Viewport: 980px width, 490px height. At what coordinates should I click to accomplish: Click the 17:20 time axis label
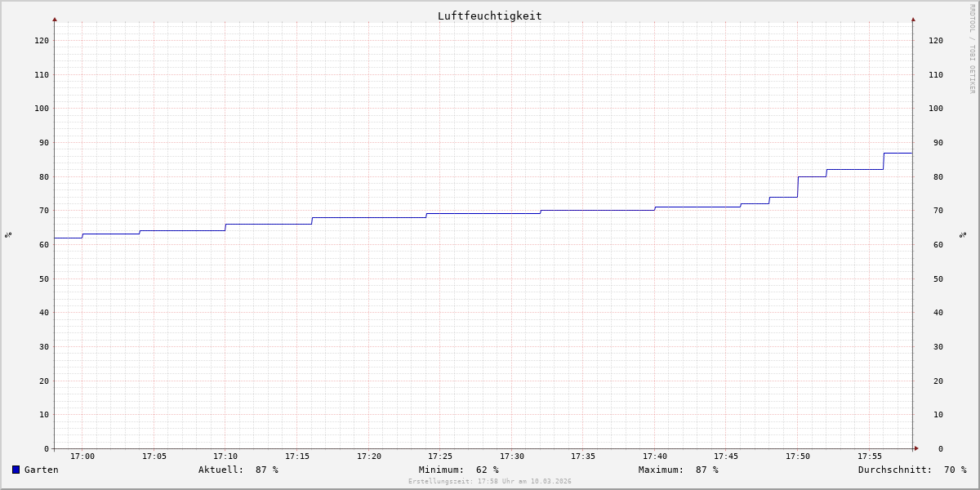[x=369, y=457]
